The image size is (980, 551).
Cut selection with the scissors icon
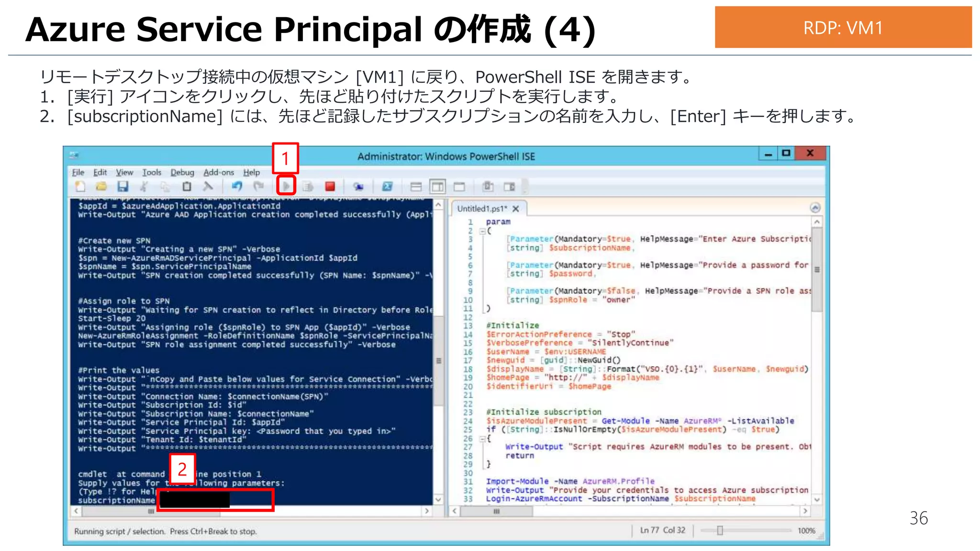point(144,187)
